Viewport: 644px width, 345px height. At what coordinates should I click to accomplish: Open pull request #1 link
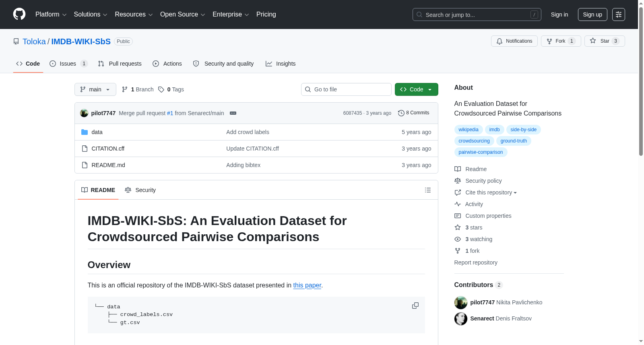coord(170,113)
